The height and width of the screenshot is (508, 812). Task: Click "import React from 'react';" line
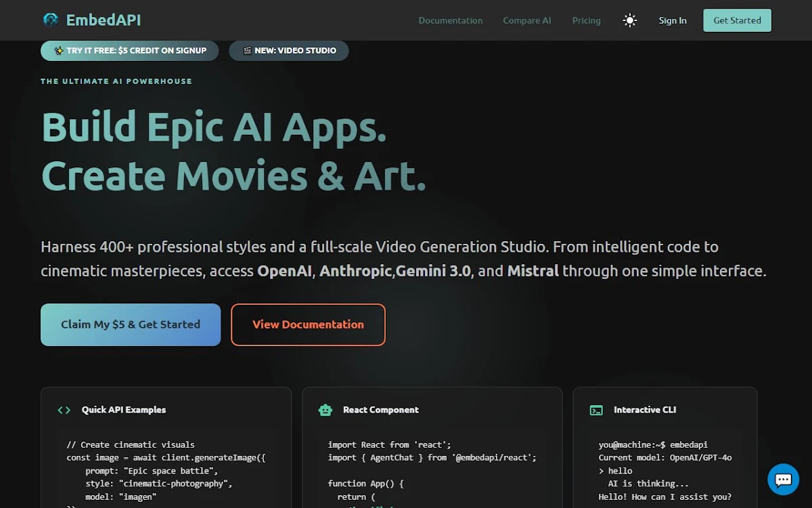click(x=389, y=445)
